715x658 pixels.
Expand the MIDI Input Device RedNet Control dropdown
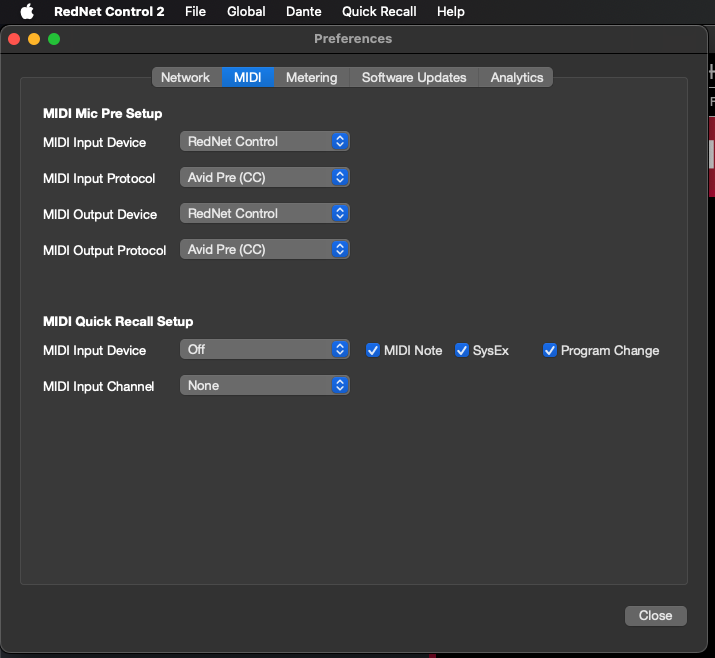[x=265, y=141]
